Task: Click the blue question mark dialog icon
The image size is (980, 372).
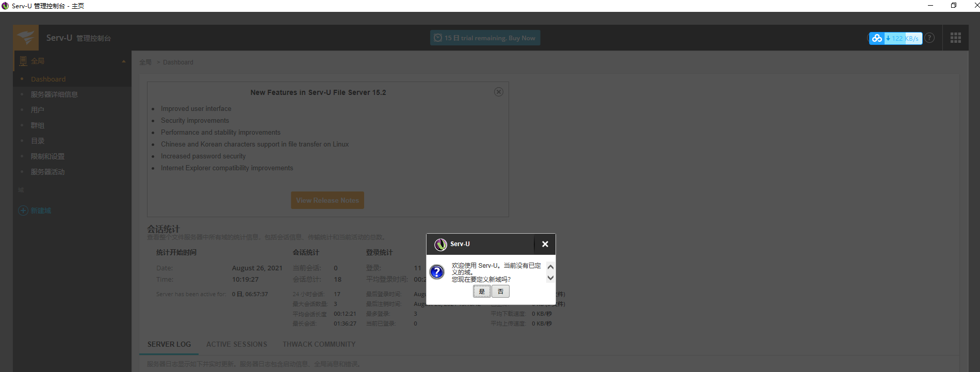Action: [x=437, y=272]
